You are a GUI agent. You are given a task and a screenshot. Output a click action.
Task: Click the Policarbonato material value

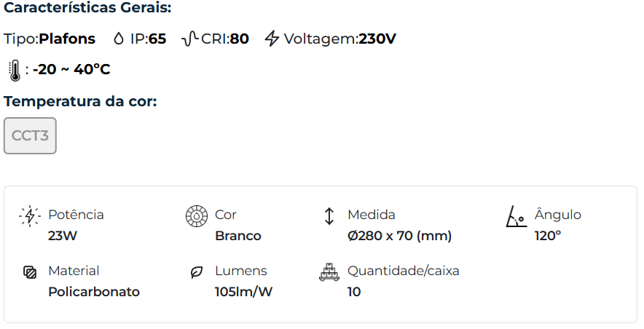tap(94, 292)
